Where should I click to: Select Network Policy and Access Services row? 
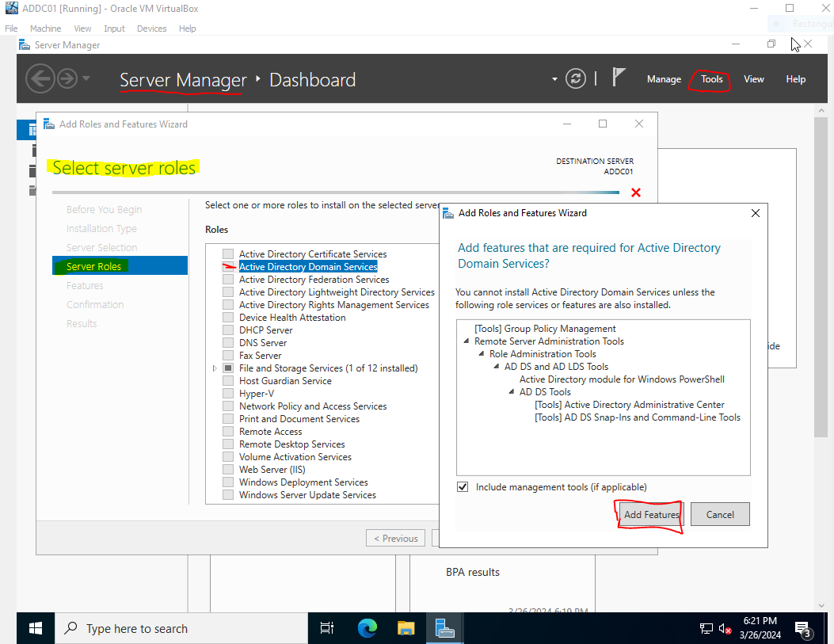coord(313,406)
